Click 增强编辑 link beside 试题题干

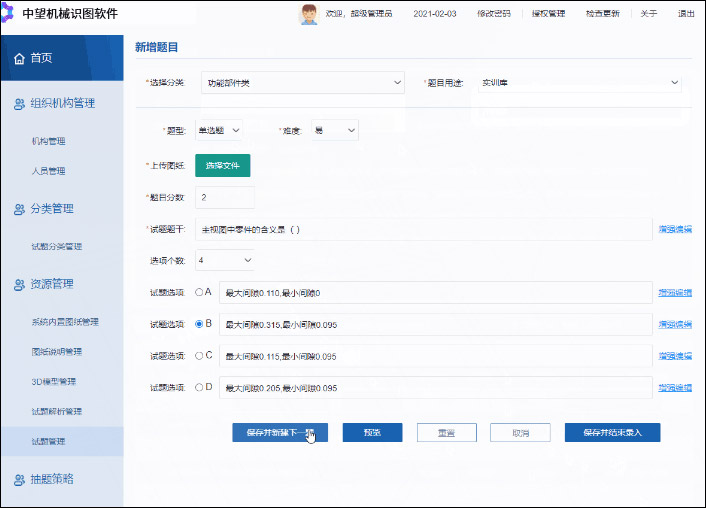click(674, 229)
